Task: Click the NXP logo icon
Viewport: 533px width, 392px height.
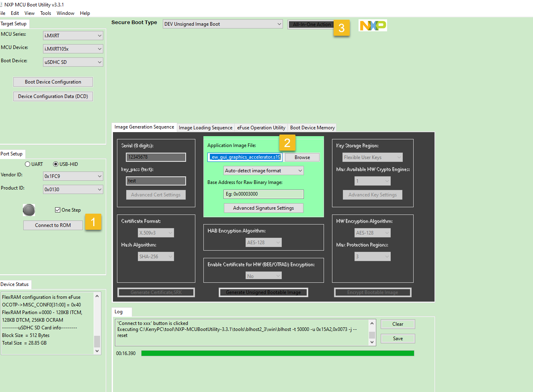Action: pos(373,25)
